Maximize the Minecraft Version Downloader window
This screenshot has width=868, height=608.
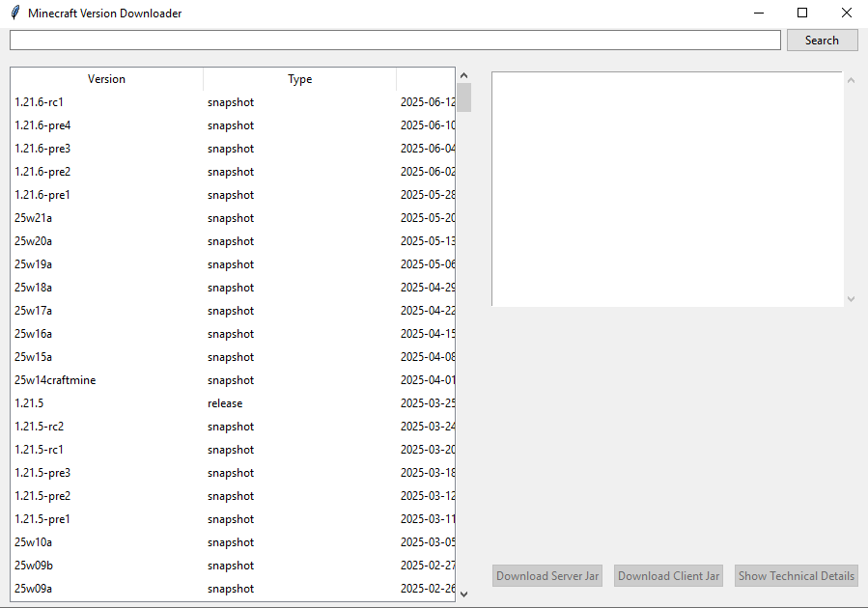(x=802, y=13)
